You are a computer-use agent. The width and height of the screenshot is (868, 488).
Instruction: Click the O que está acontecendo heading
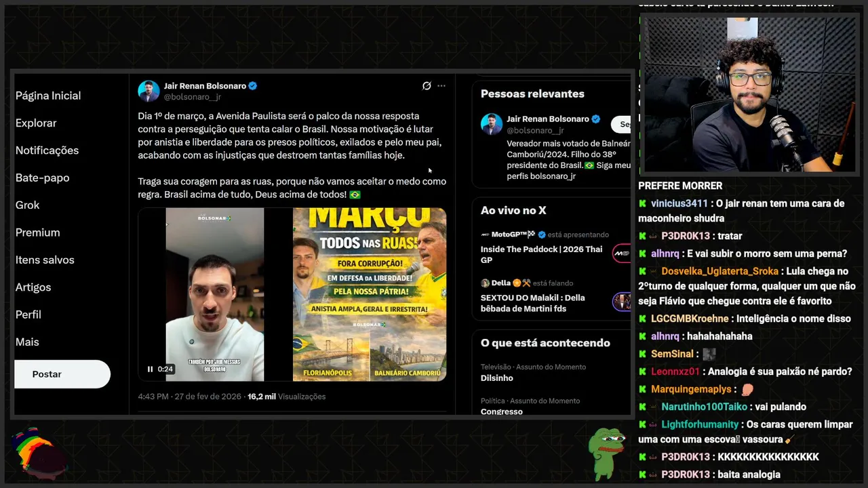[x=545, y=343]
